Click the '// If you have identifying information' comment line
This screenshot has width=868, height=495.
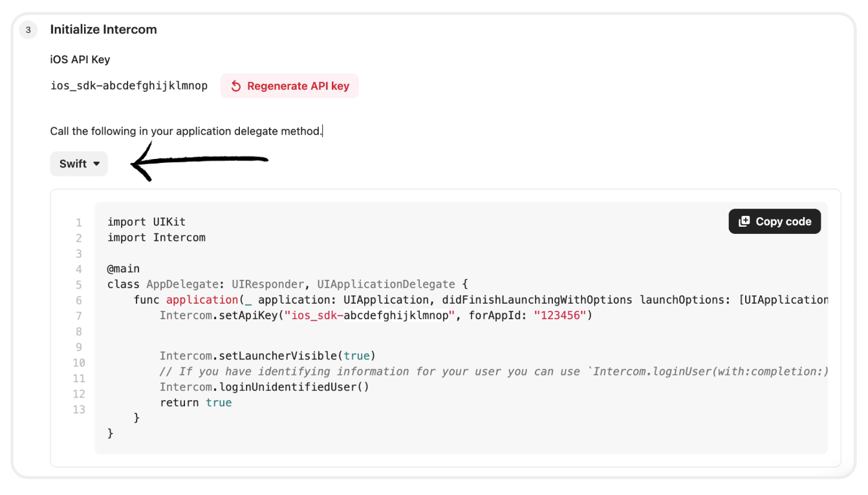click(494, 372)
